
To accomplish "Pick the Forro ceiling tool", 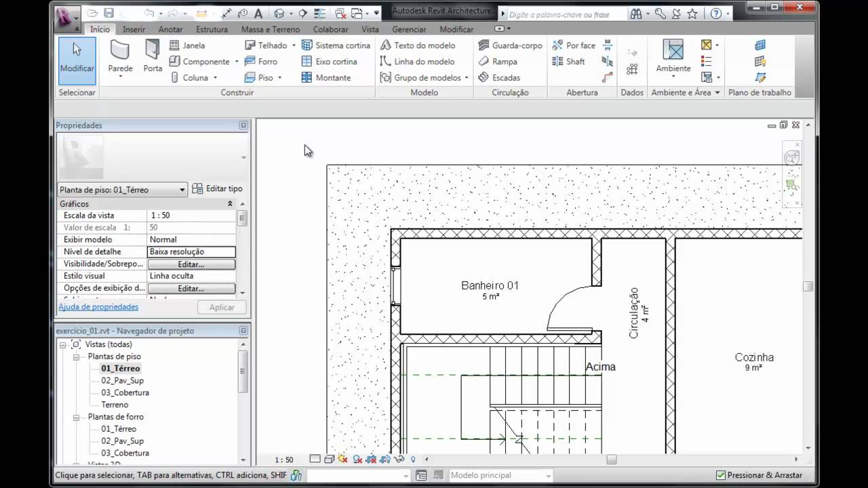I will [260, 62].
